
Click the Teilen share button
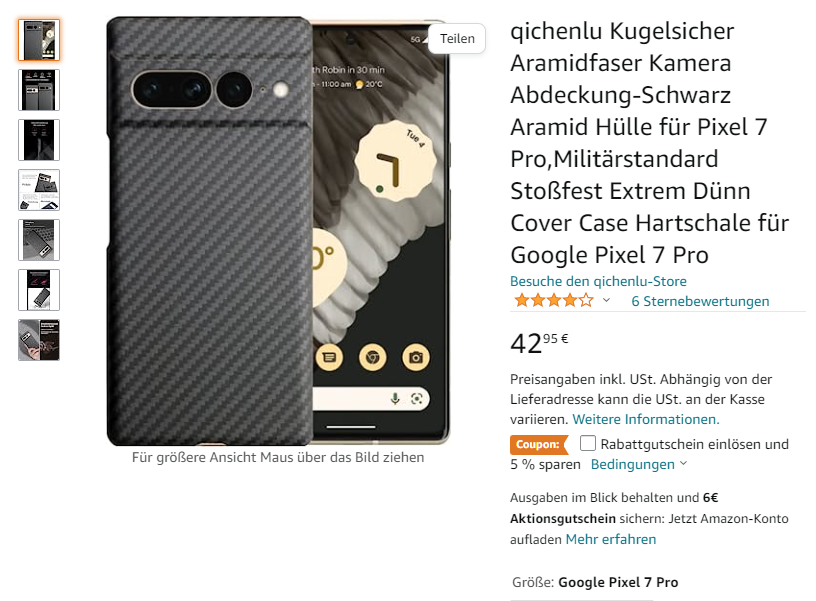pos(457,39)
